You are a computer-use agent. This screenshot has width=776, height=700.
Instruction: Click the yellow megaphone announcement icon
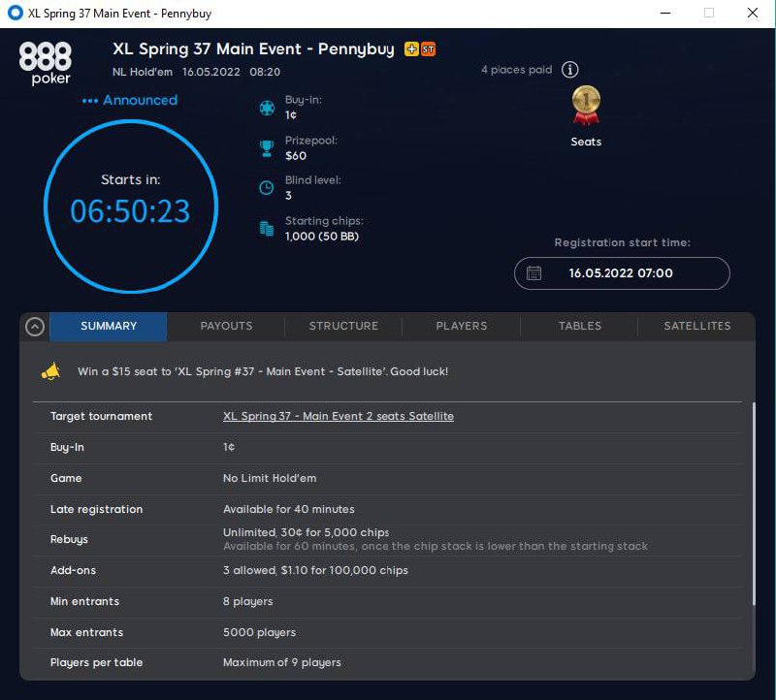[50, 371]
